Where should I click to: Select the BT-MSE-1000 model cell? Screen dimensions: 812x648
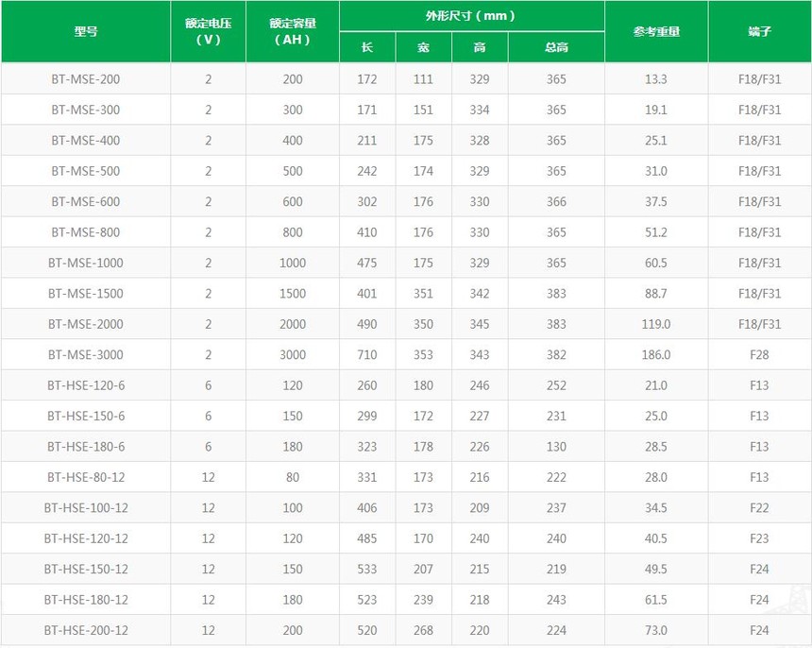(x=85, y=263)
